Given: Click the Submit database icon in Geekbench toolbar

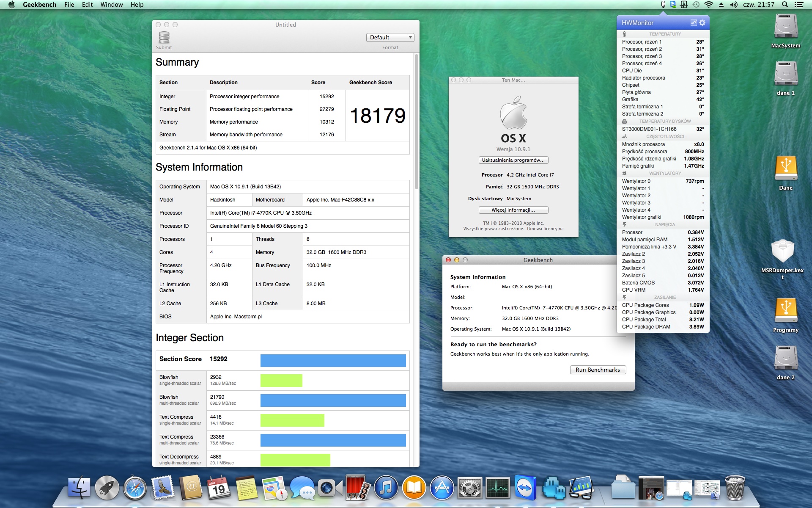Looking at the screenshot, I should click(164, 38).
